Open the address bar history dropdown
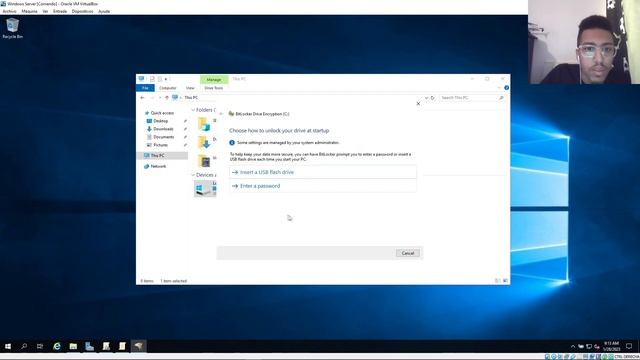Screen dimensions: 640x360 coord(426,98)
